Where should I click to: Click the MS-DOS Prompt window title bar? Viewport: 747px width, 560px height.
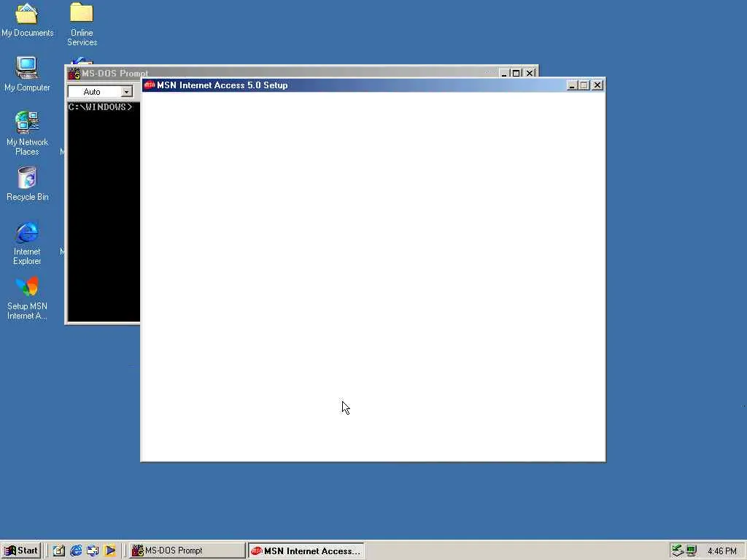coord(301,72)
